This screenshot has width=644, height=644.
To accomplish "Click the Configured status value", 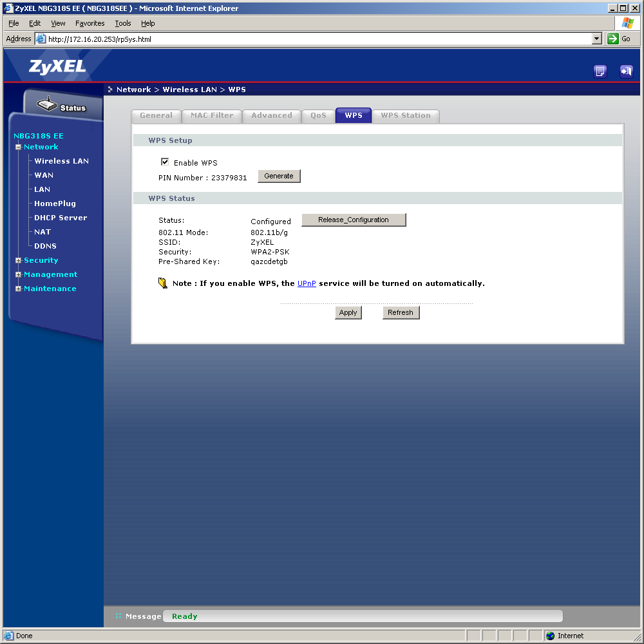I will [x=270, y=222].
